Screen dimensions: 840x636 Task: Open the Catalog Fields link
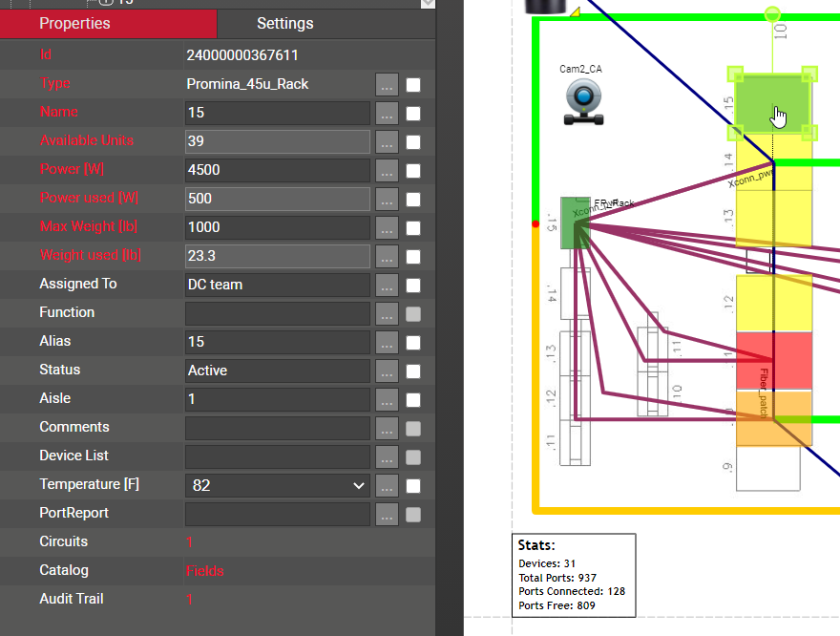point(205,571)
